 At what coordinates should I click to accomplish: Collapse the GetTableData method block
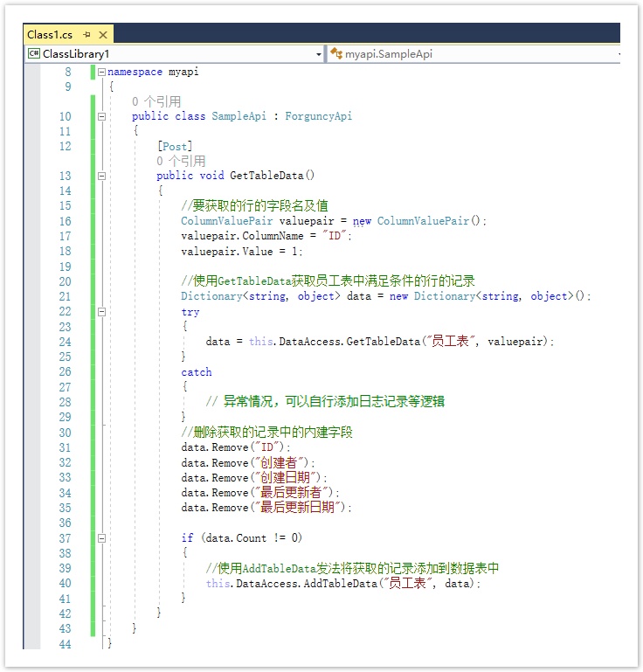102,176
